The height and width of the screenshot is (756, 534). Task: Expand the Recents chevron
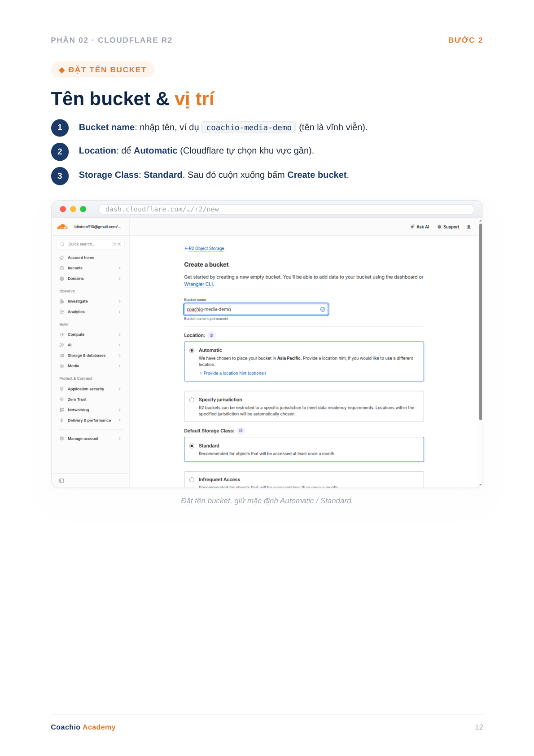pos(120,268)
